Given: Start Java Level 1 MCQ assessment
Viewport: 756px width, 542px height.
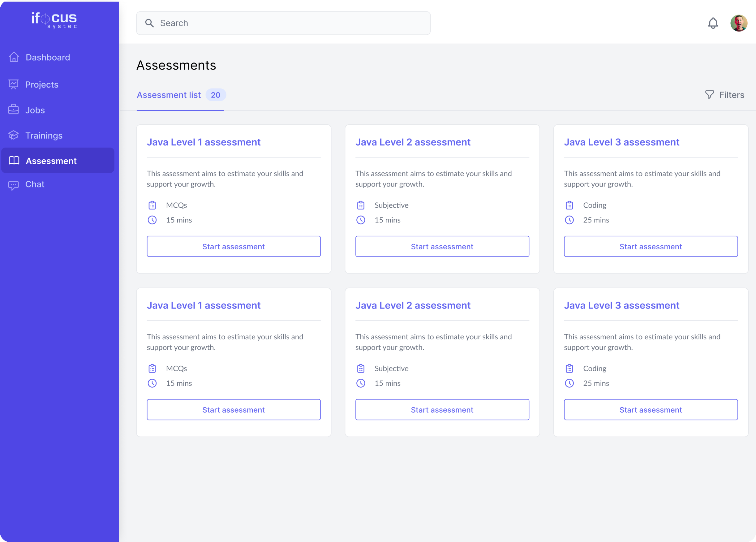Looking at the screenshot, I should click(234, 246).
